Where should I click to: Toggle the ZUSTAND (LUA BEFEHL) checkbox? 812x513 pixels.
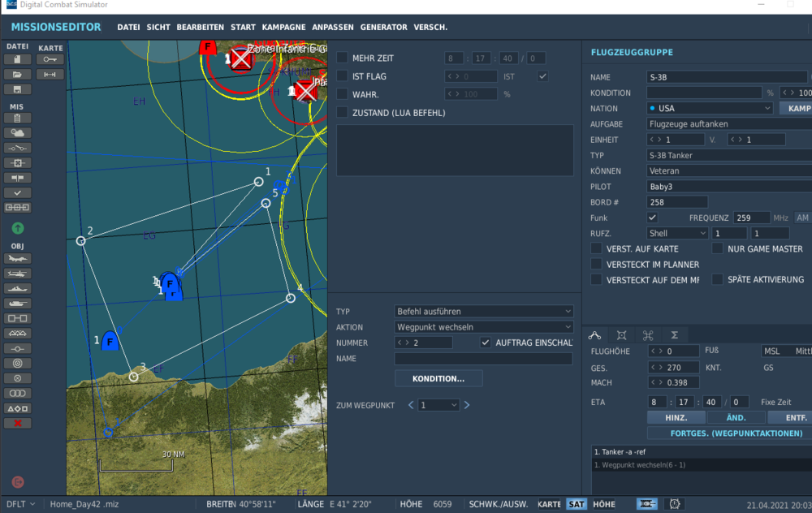click(x=343, y=112)
